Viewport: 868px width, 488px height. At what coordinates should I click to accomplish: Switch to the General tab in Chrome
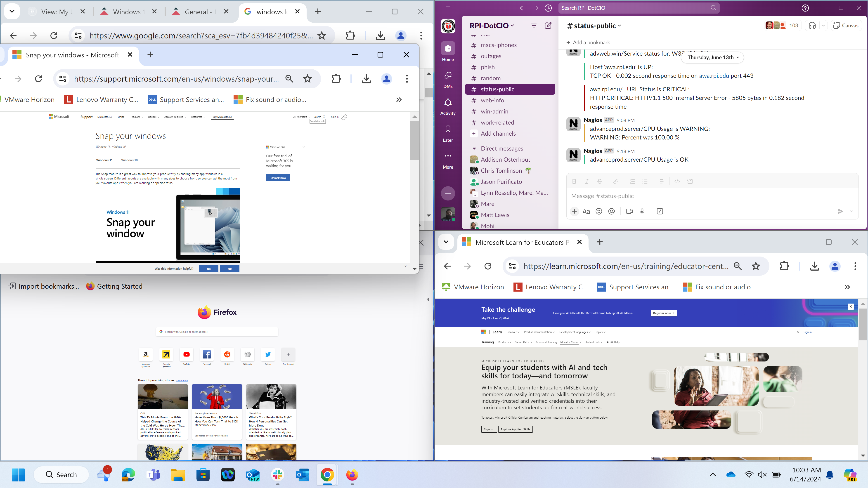click(x=200, y=12)
